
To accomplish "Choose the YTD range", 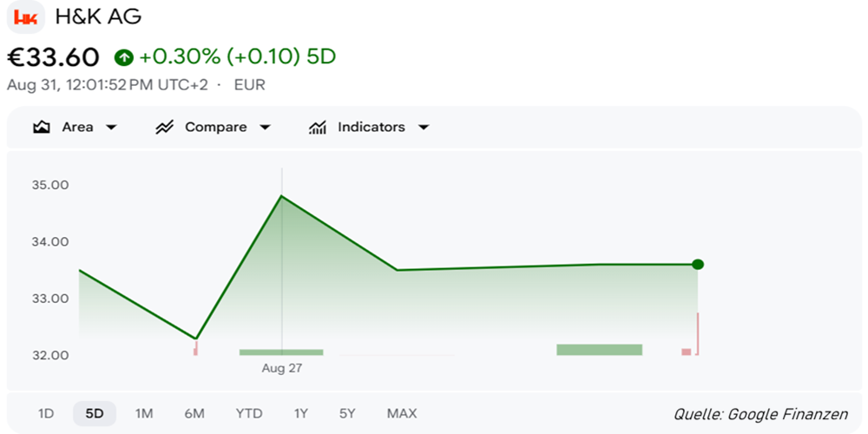I will 249,413.
